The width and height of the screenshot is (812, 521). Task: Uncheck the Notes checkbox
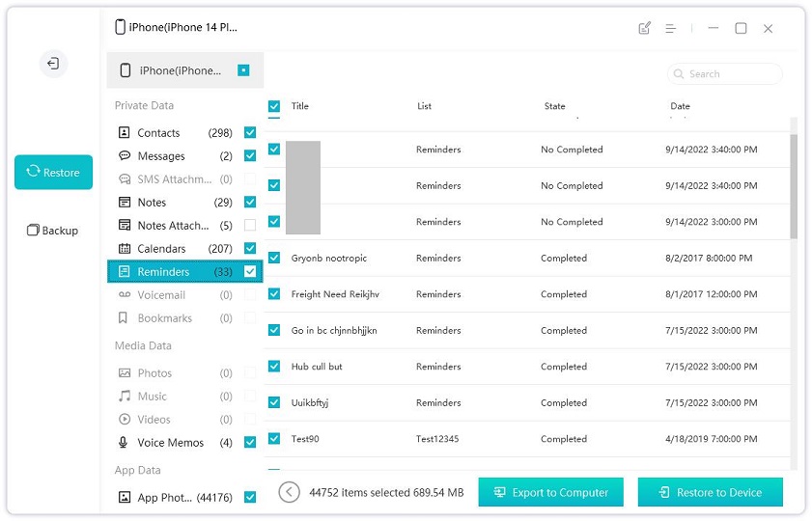click(x=250, y=202)
